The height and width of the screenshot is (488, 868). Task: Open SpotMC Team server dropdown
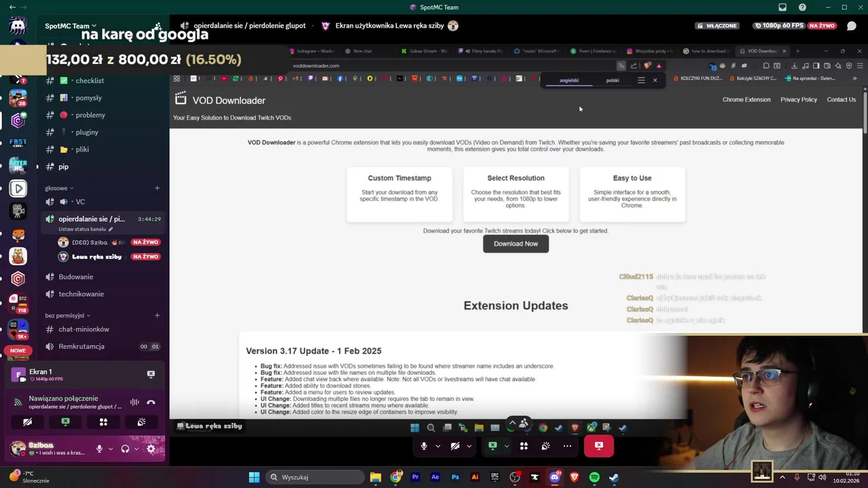[x=71, y=26]
